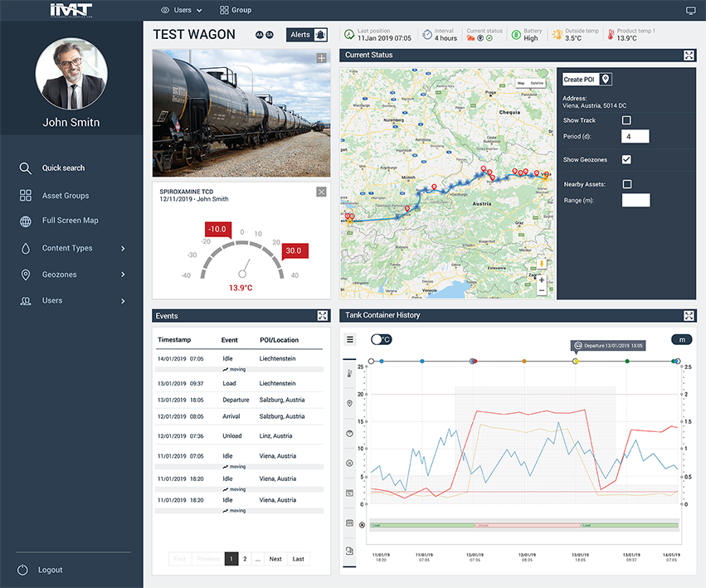The height and width of the screenshot is (588, 706).
Task: Click the monitor icon in top bar
Action: click(x=691, y=10)
